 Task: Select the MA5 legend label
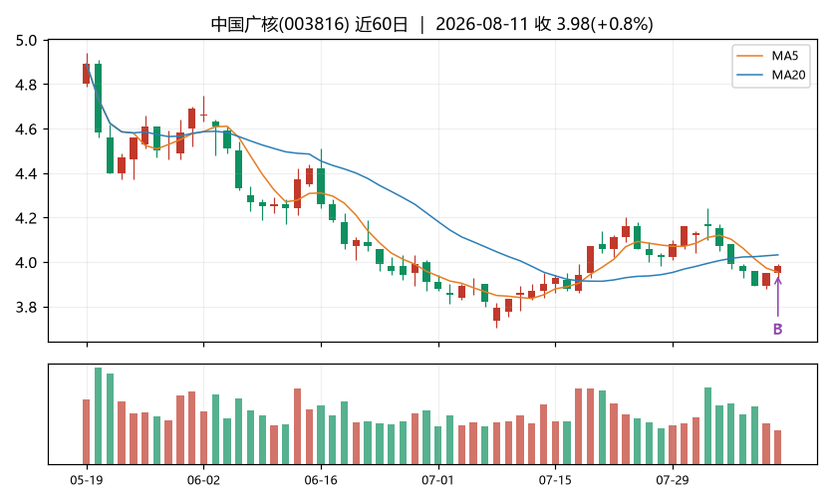point(784,56)
